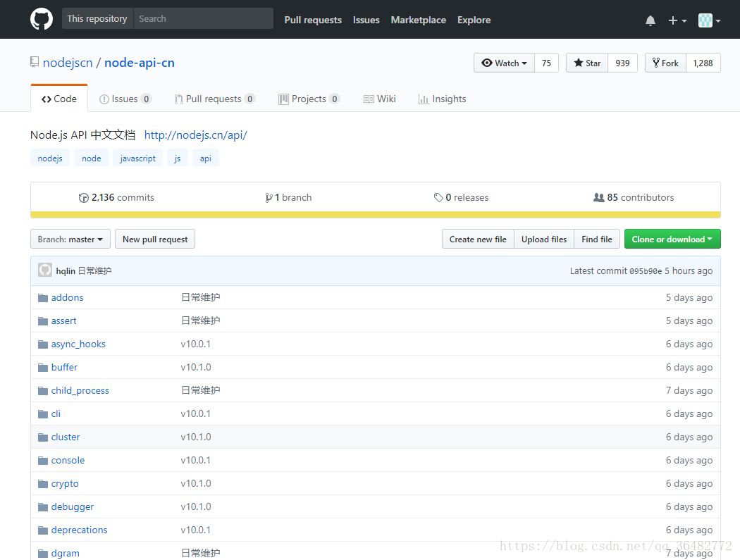Viewport: 740px width, 560px height.
Task: Fork the repository
Action: tap(665, 63)
